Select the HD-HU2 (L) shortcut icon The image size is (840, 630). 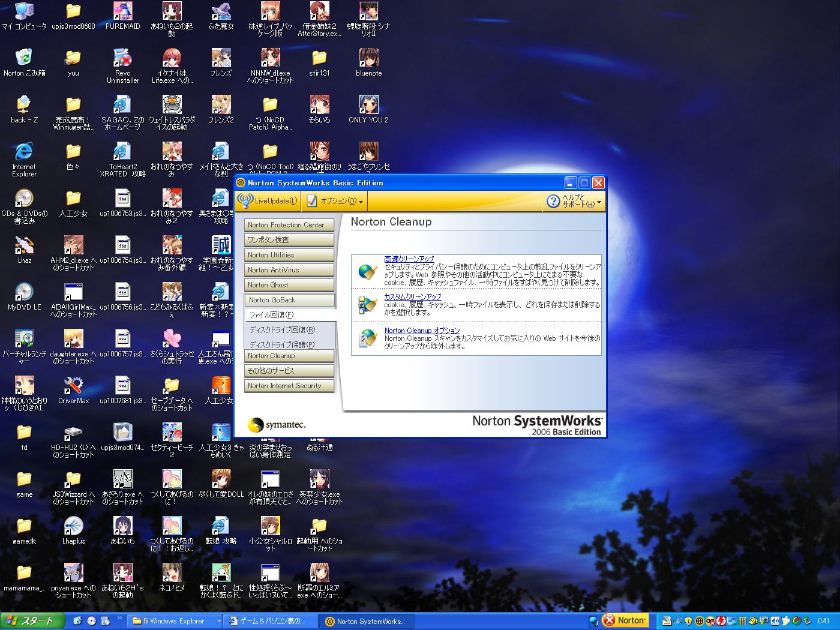pos(73,440)
